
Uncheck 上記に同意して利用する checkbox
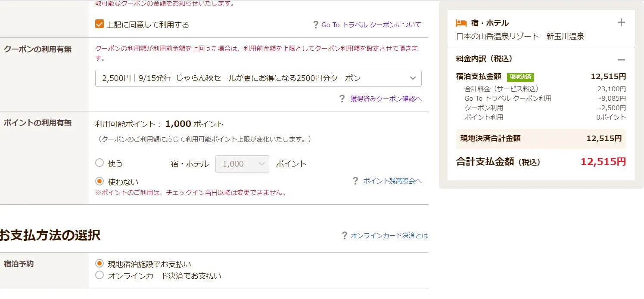pyautogui.click(x=100, y=24)
